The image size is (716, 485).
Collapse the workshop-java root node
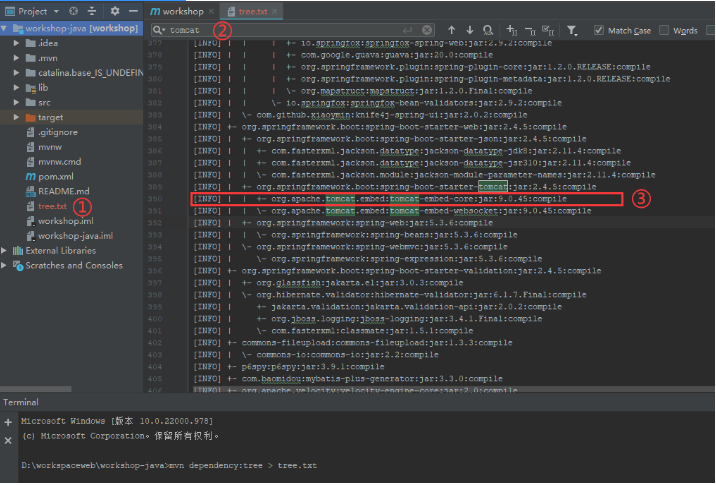coord(4,28)
